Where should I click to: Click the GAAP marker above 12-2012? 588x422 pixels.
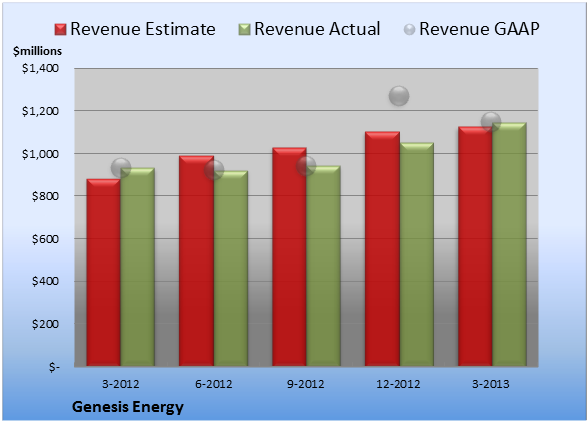399,96
